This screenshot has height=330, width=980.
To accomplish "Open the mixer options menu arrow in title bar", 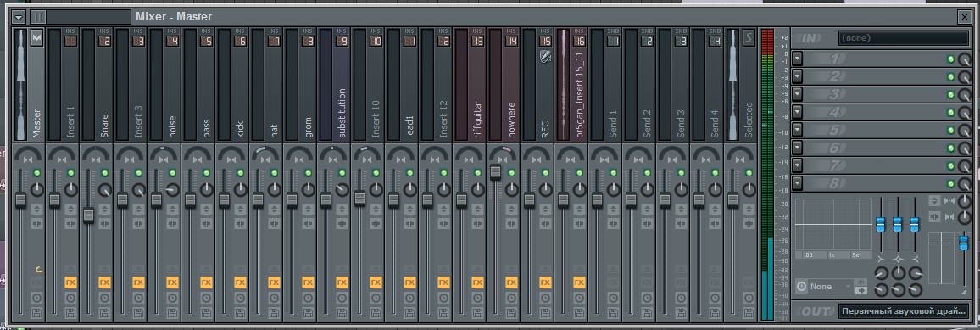I will click(18, 17).
